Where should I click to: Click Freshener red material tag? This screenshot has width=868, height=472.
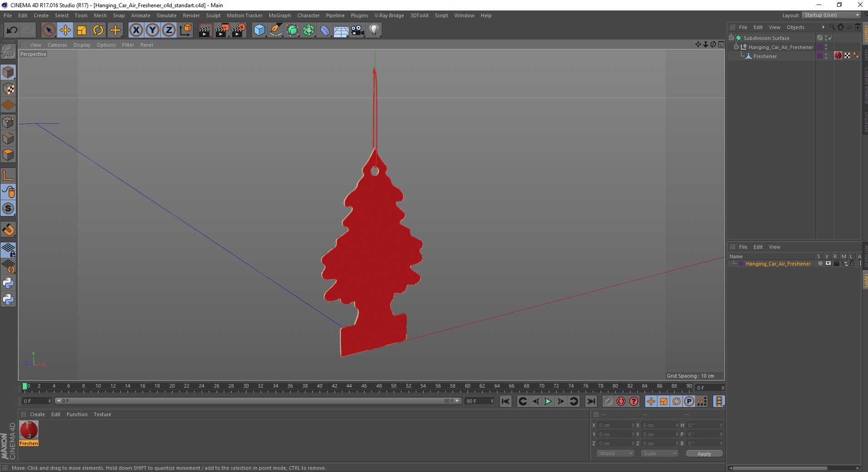tap(838, 55)
